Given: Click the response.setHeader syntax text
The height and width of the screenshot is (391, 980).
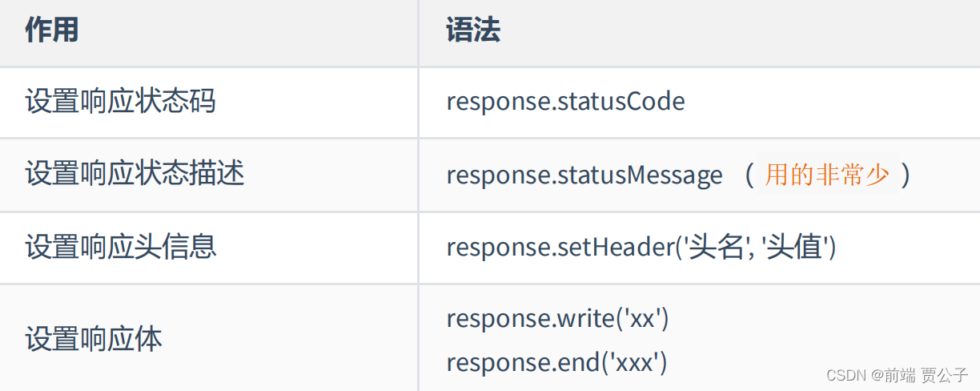Looking at the screenshot, I should pyautogui.click(x=641, y=247).
